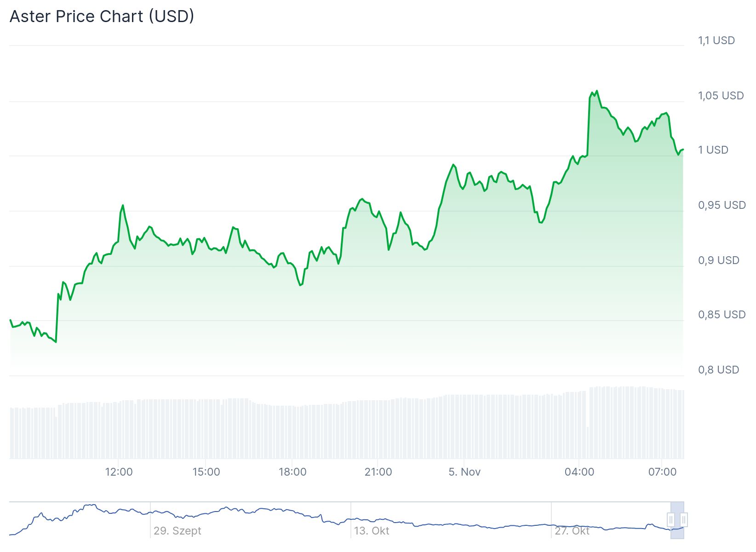
Task: Click the 18:00 time axis label
Action: 292,472
